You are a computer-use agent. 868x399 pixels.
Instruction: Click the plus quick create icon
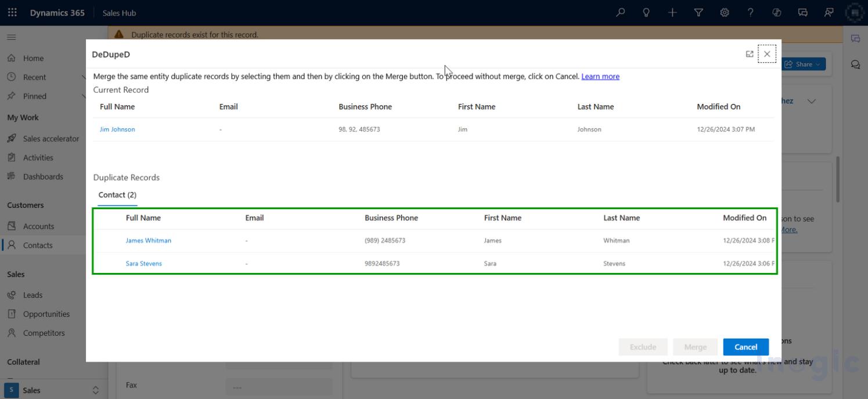pos(672,12)
